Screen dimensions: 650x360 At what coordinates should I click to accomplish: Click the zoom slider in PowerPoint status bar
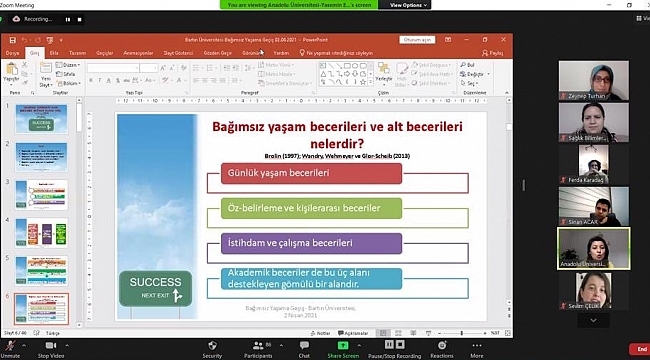point(461,333)
